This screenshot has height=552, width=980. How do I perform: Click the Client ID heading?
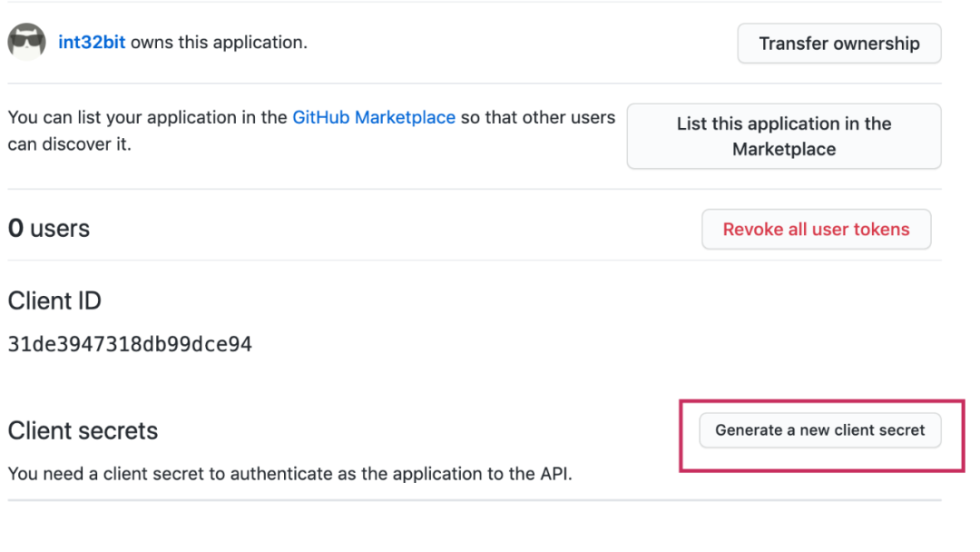tap(54, 301)
